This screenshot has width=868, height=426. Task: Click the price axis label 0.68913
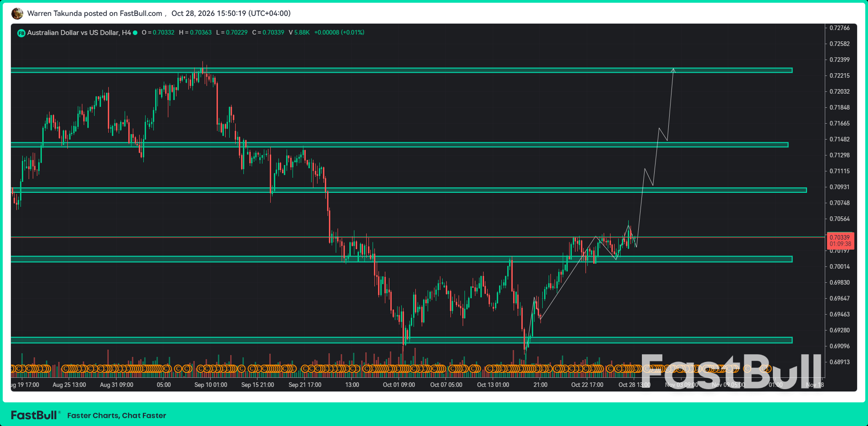(839, 362)
